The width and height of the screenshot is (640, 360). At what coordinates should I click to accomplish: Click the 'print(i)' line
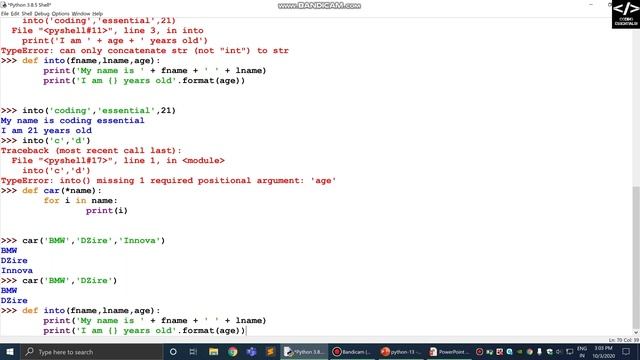point(107,211)
